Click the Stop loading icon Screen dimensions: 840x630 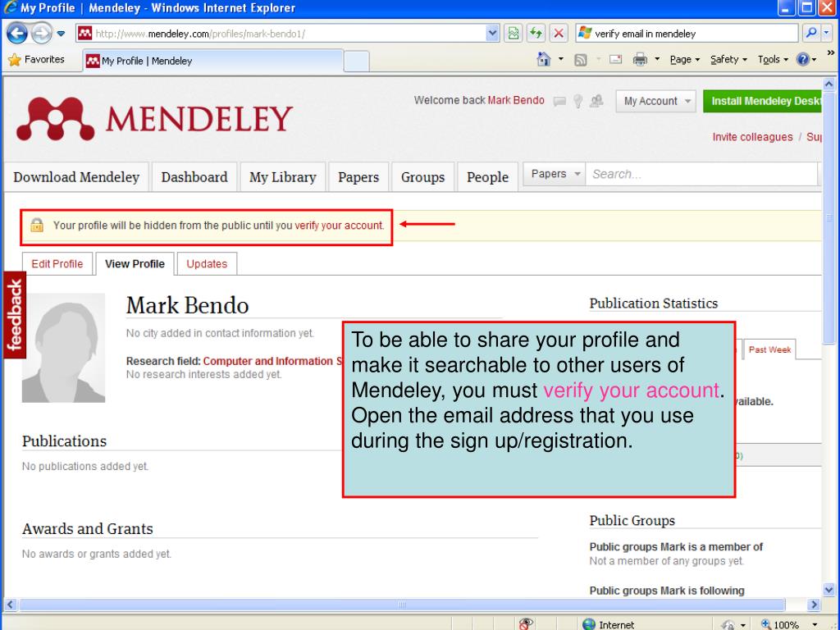click(x=559, y=33)
